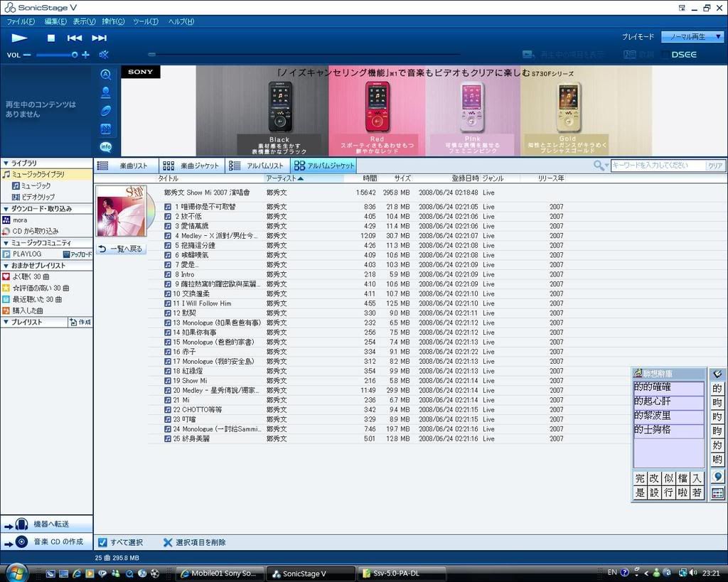The height and width of the screenshot is (582, 728).
Task: Click the top circular A icon beside banner
Action: (x=106, y=74)
